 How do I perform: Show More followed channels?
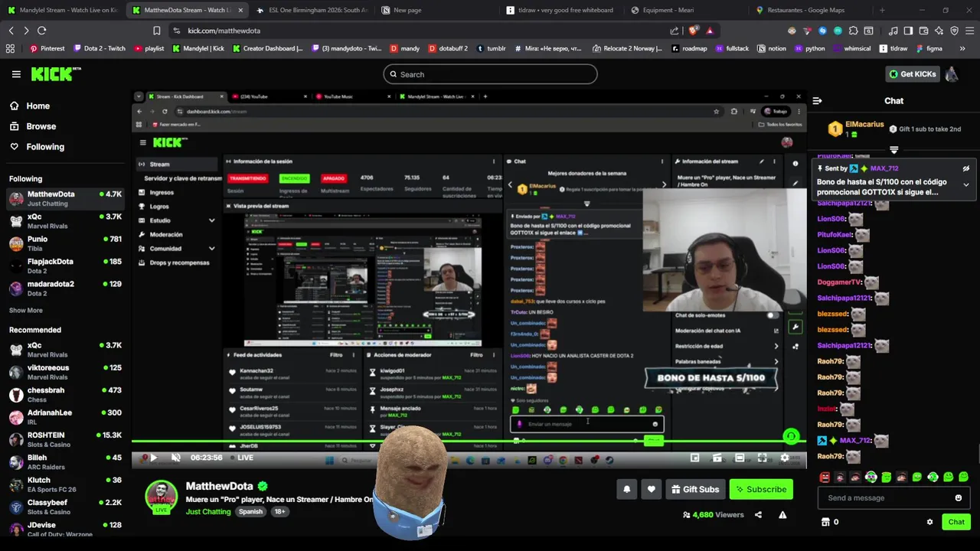(x=26, y=311)
